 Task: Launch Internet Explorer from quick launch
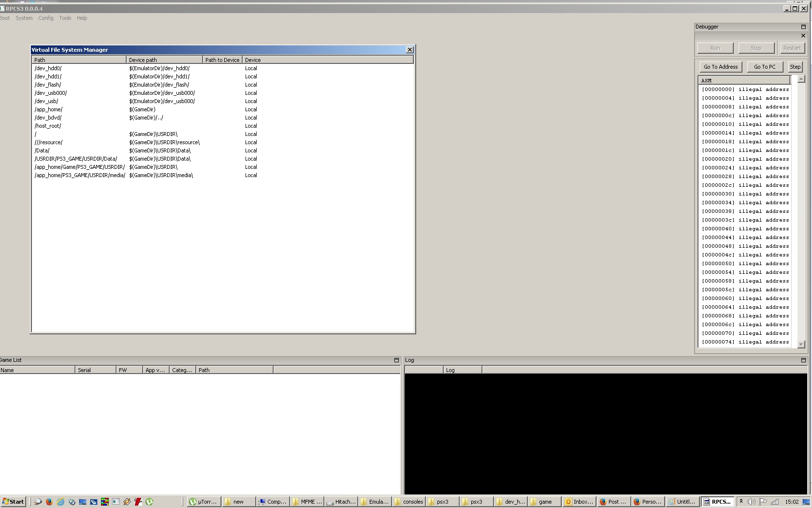(x=60, y=502)
